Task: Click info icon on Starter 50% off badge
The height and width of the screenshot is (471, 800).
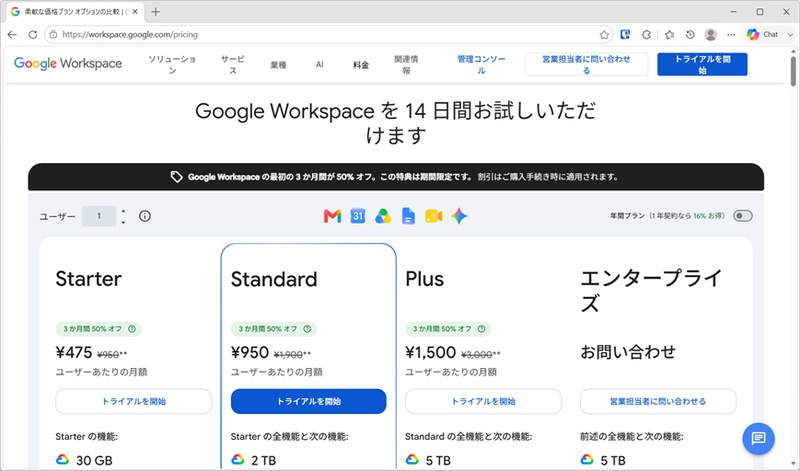Action: pyautogui.click(x=132, y=329)
